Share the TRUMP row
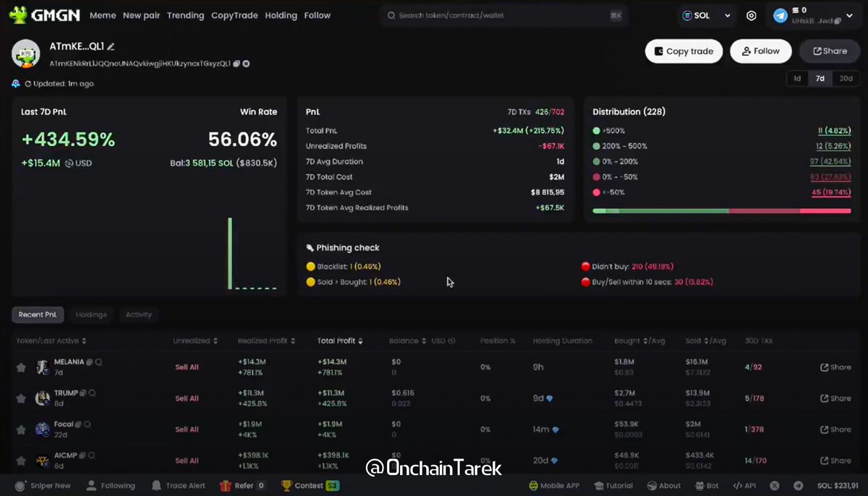Viewport: 868px width, 496px height. click(x=835, y=398)
